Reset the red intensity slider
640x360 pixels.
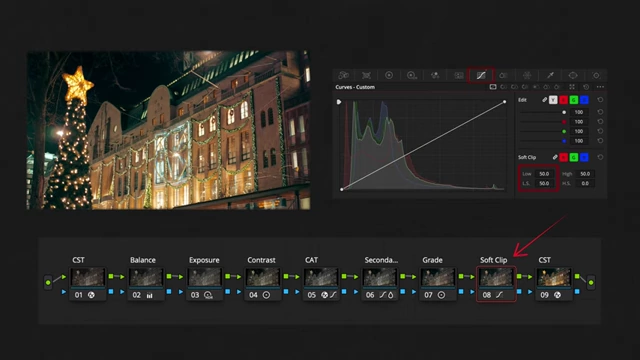(x=600, y=122)
